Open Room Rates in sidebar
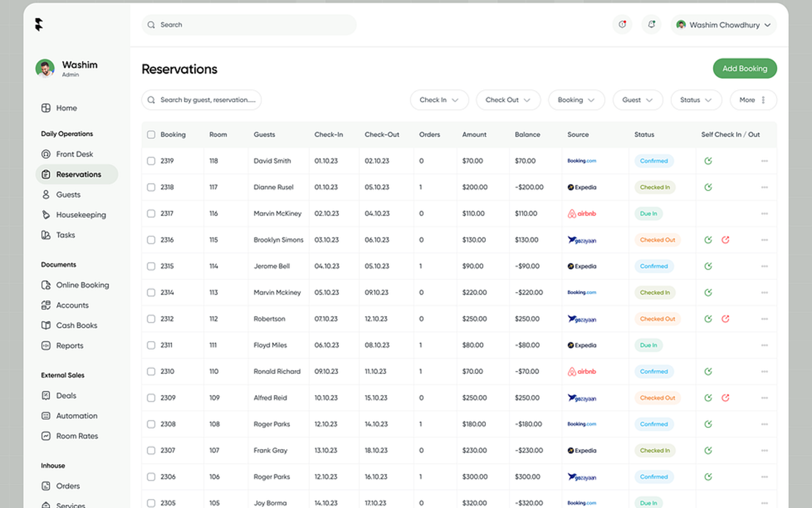 point(77,436)
